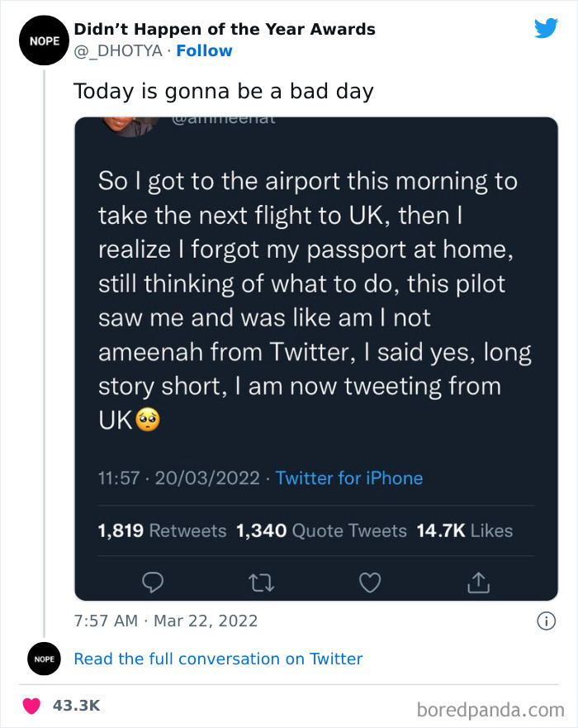
Task: Click the 43.3K likes count
Action: pyautogui.click(x=76, y=706)
